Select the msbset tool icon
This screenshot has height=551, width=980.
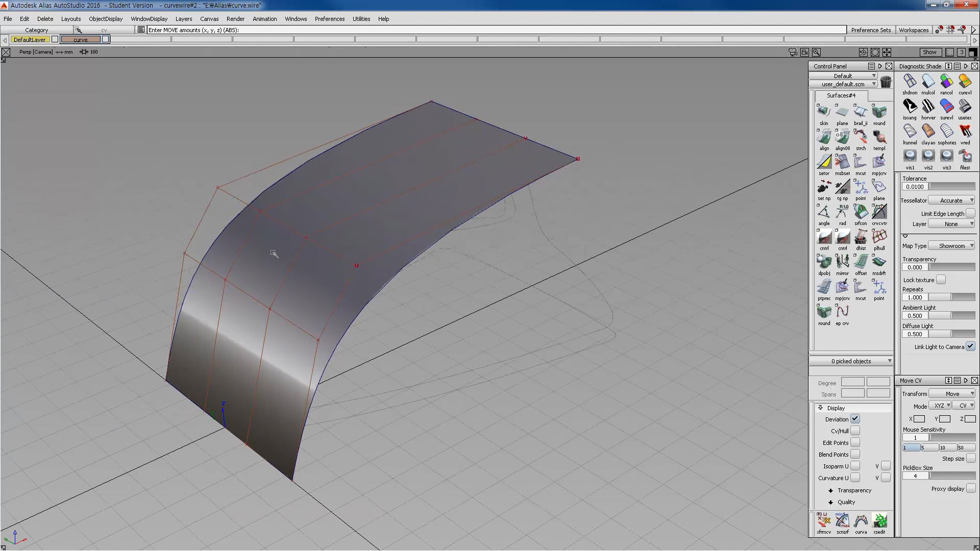tap(842, 161)
